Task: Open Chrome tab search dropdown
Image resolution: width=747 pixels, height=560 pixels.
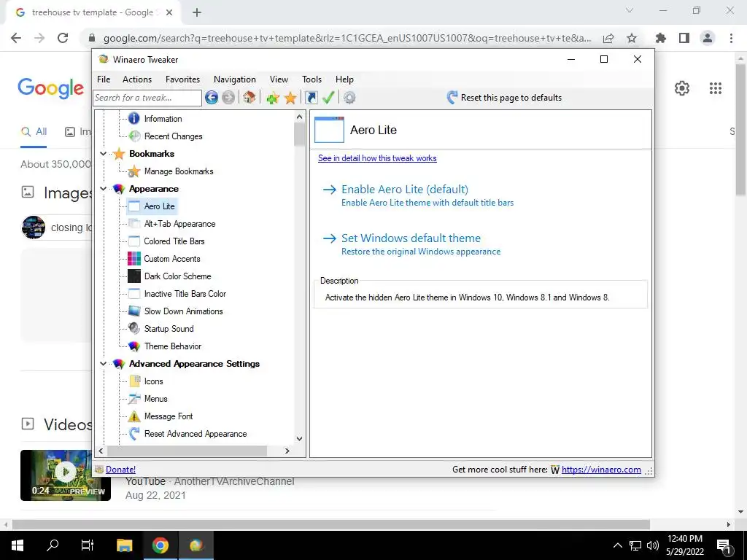Action: (x=630, y=10)
